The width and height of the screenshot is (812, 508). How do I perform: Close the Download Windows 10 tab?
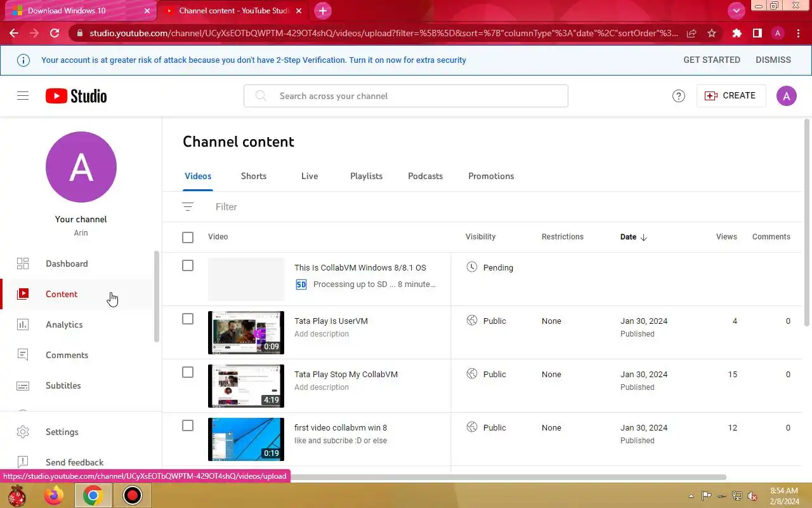147,11
